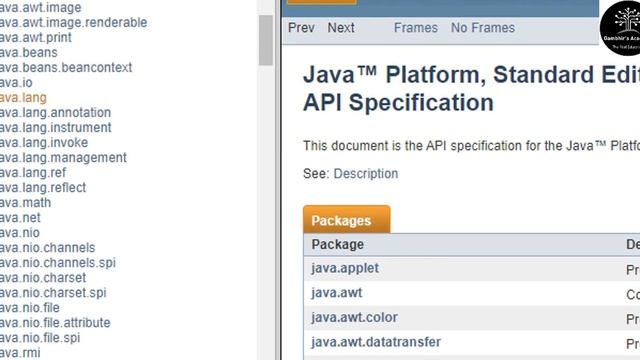The width and height of the screenshot is (640, 360).
Task: Open java.applet in the Packages table
Action: pos(345,268)
